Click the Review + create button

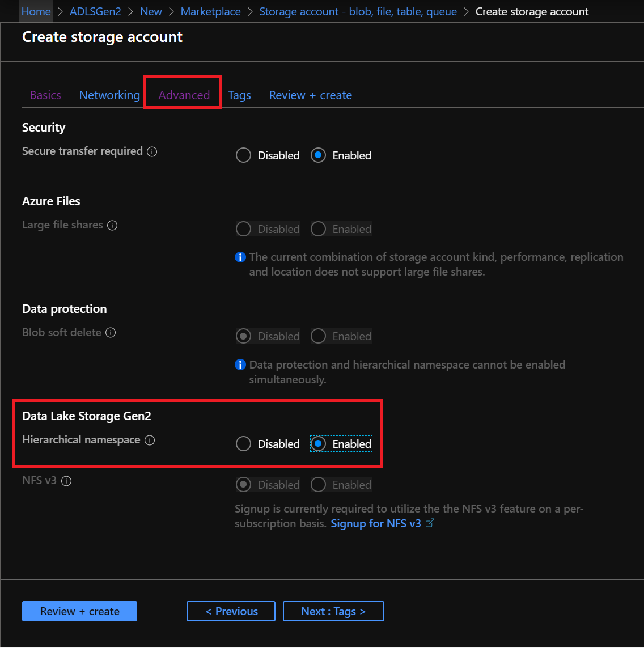(79, 611)
